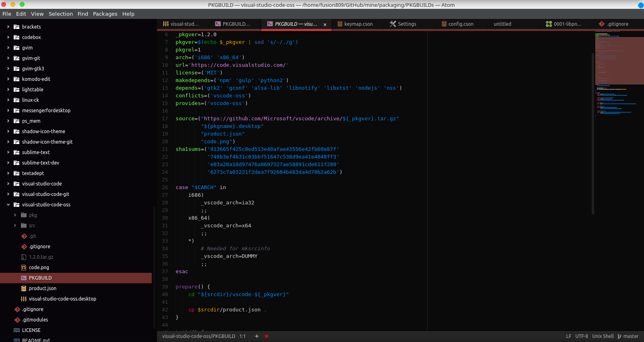Click the pkg folder icon
The width and height of the screenshot is (644, 342).
(24, 215)
